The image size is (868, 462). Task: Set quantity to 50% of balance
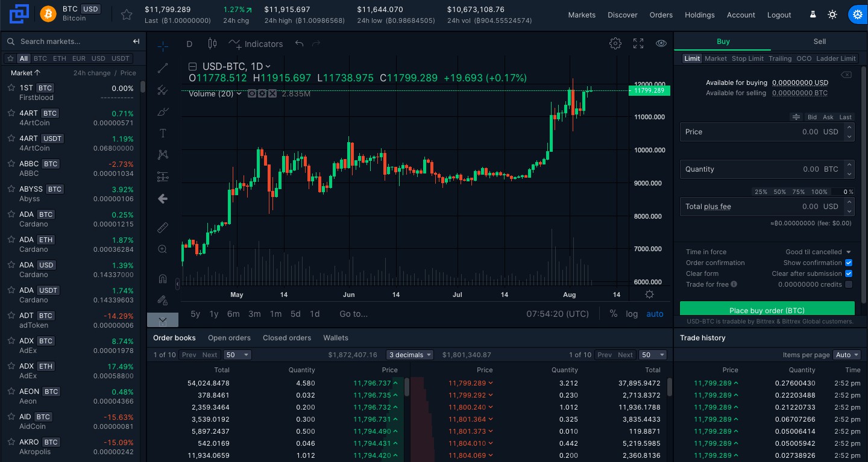coord(780,192)
